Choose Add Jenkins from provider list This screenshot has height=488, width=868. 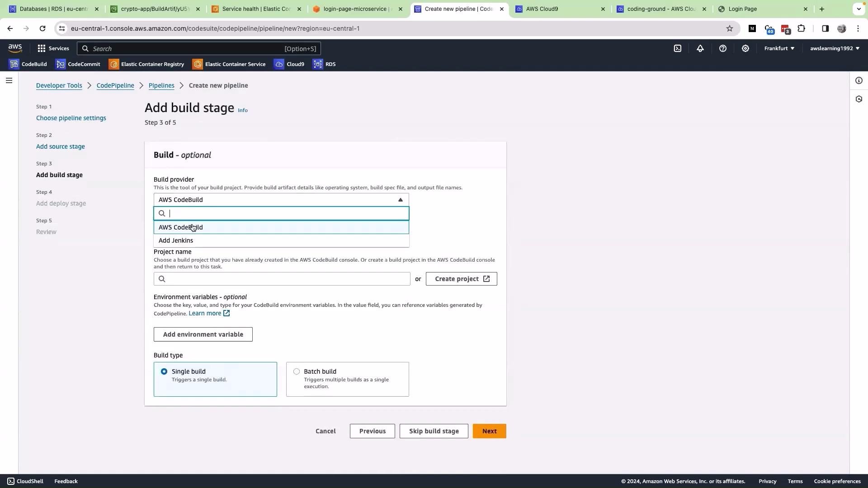281,240
